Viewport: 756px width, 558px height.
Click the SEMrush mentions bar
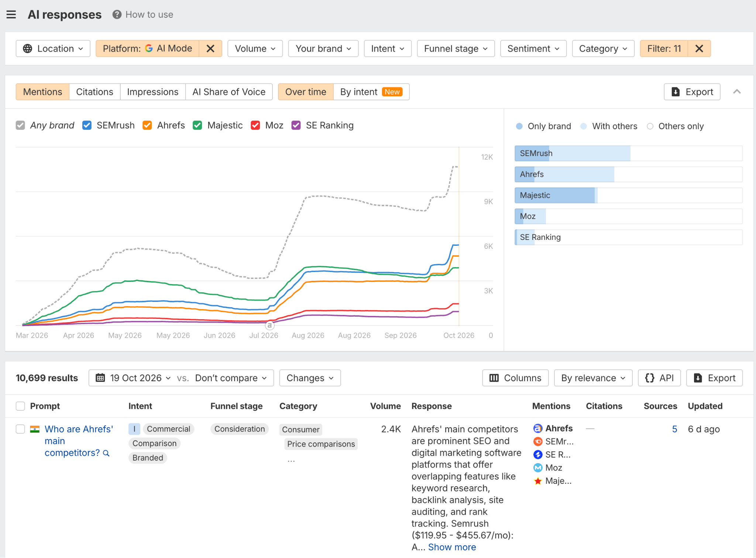click(629, 154)
